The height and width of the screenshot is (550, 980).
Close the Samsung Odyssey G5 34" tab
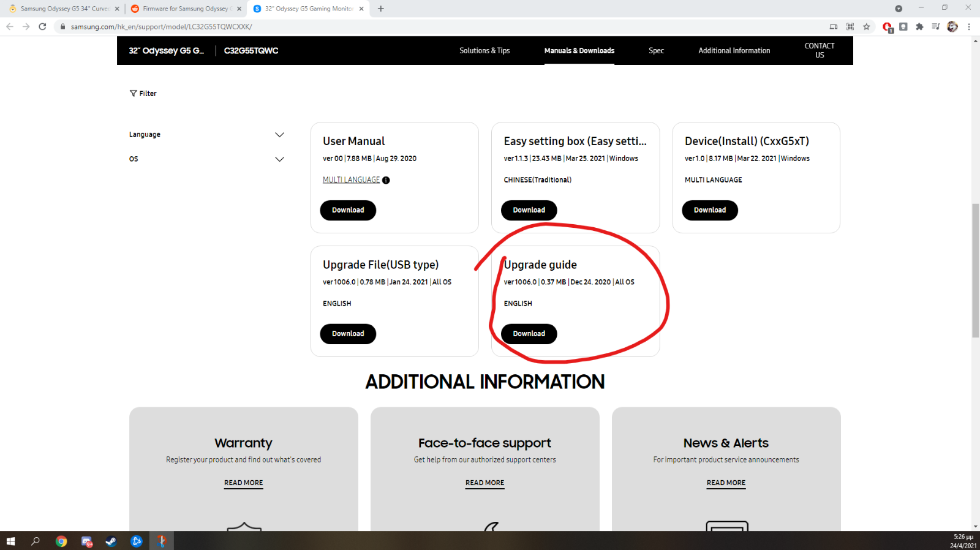point(117,9)
